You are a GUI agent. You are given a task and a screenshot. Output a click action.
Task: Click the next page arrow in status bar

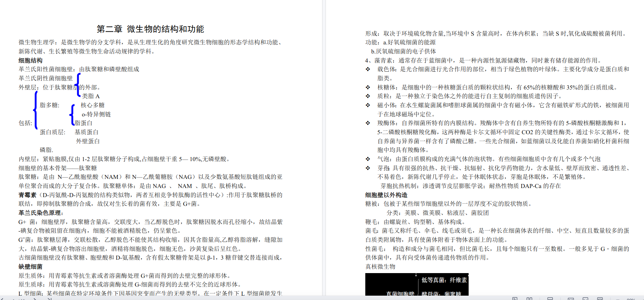[35, 299]
